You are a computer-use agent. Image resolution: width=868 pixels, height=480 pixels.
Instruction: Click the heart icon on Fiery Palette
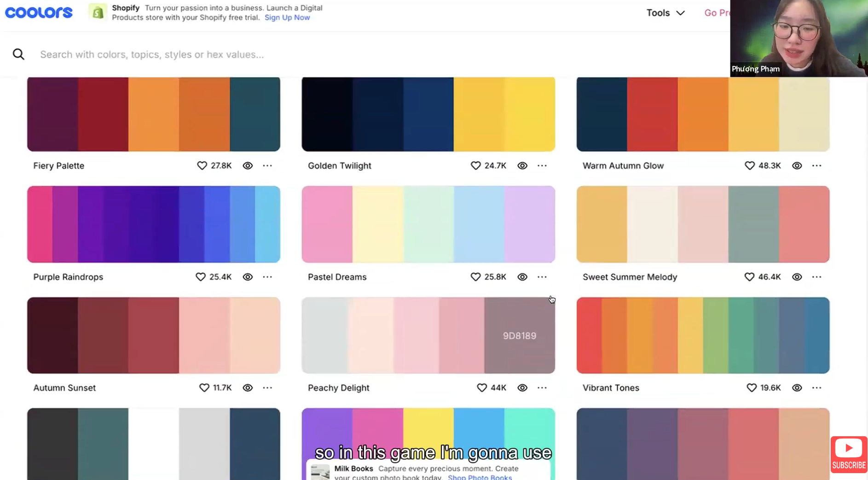(202, 165)
